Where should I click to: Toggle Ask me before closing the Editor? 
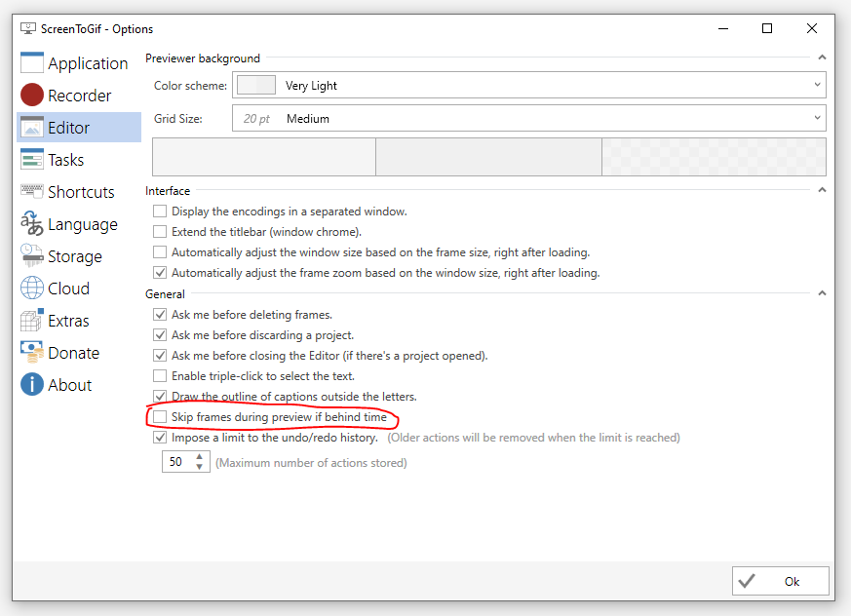(160, 356)
